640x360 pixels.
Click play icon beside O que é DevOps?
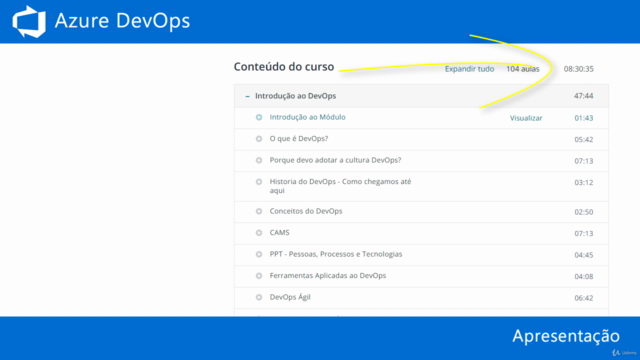tap(259, 139)
